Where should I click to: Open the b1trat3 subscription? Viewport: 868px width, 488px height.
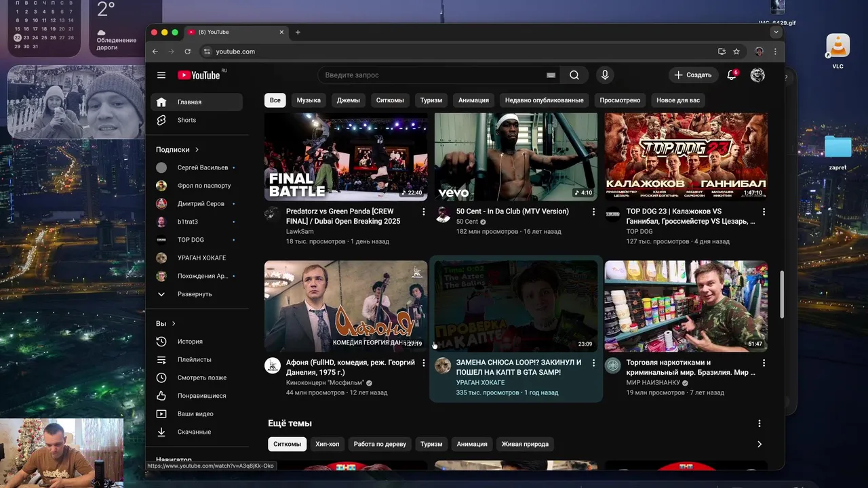tap(197, 222)
